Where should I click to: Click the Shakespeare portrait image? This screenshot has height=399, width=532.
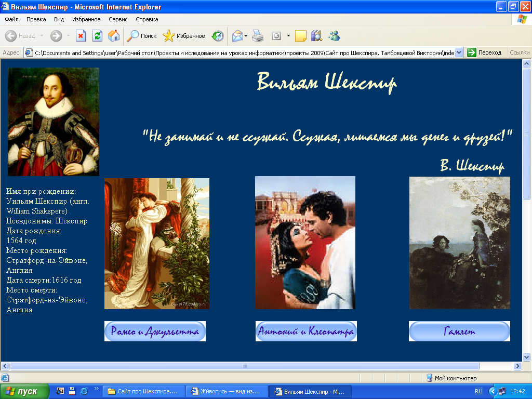pyautogui.click(x=54, y=122)
